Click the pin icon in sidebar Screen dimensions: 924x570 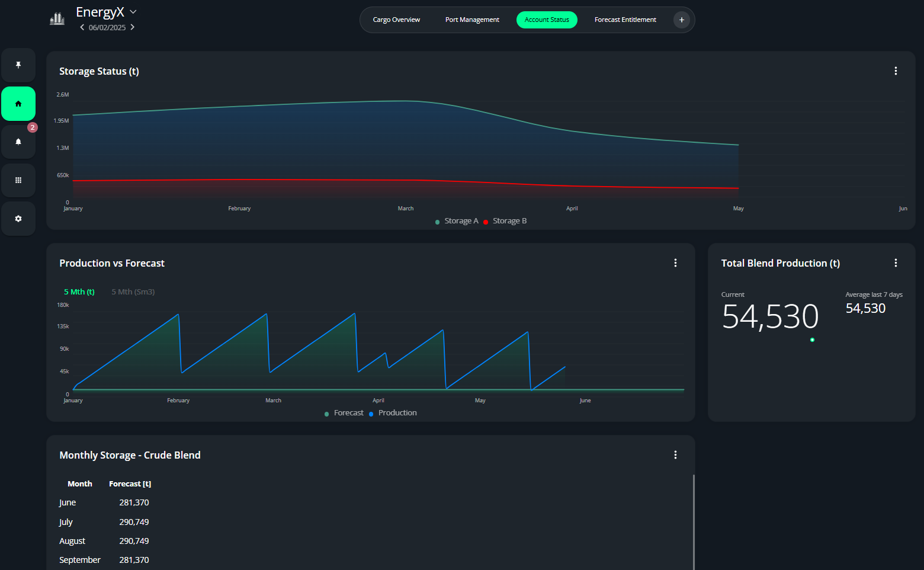click(18, 65)
